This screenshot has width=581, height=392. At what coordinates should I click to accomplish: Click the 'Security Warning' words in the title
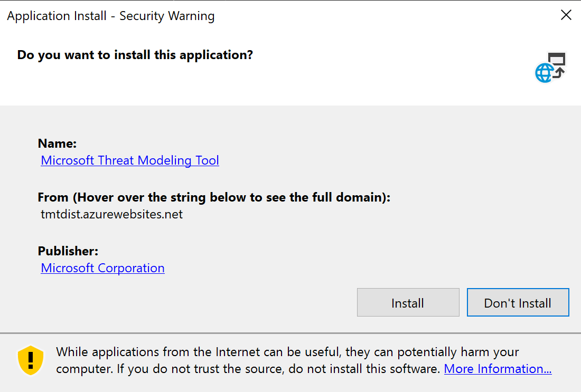pyautogui.click(x=167, y=16)
